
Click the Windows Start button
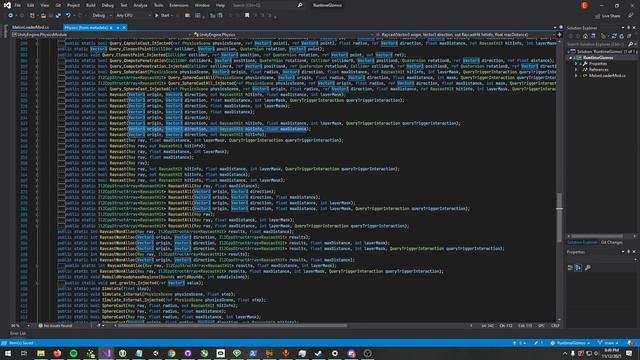pos(8,353)
